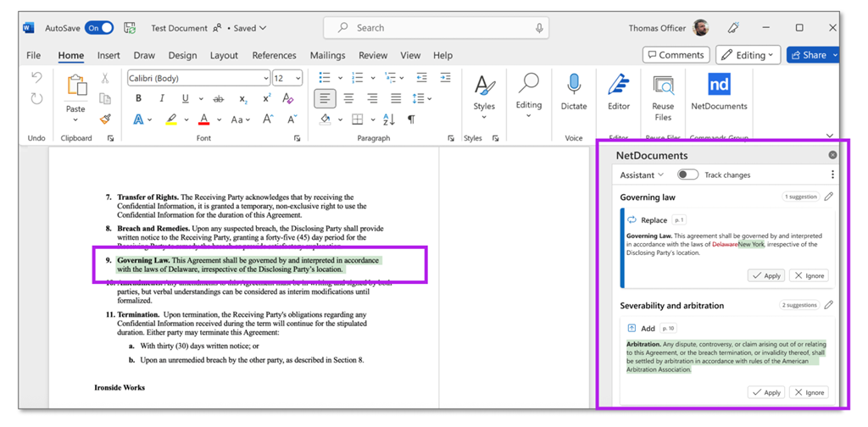
Task: Open highlight color dropdown arrow
Action: [x=186, y=119]
